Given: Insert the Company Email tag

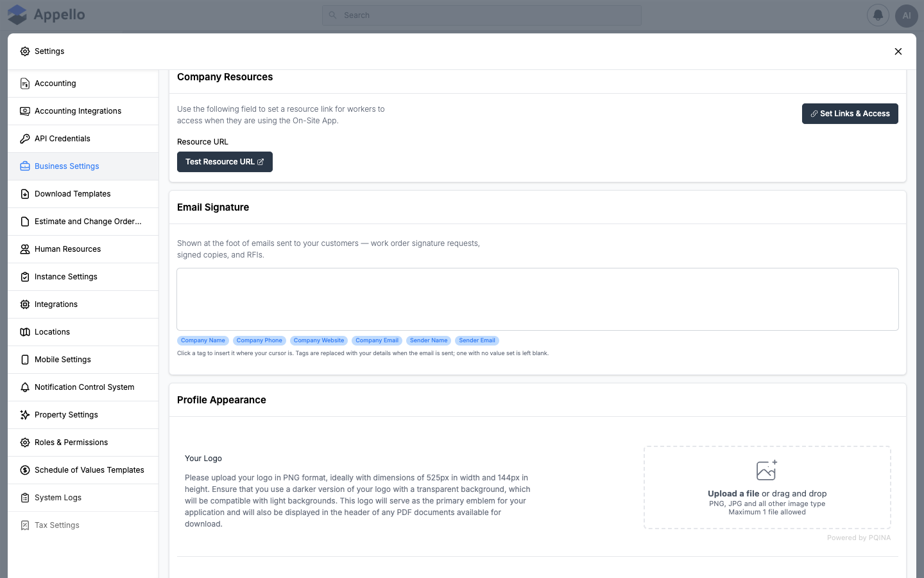Looking at the screenshot, I should click(x=377, y=340).
